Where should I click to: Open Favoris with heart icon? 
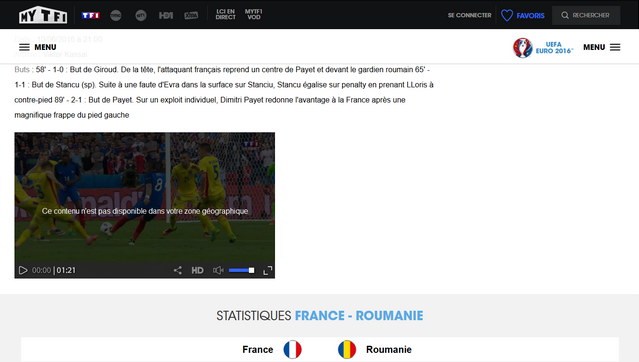click(x=523, y=15)
